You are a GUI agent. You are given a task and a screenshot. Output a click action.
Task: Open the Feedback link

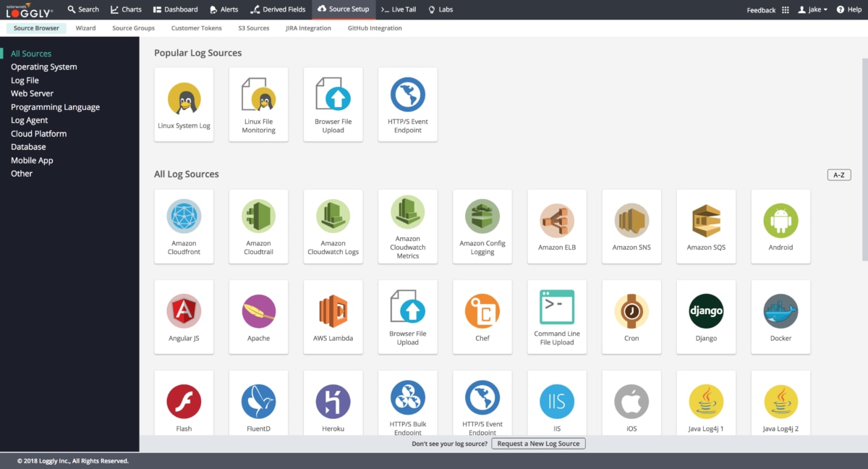(760, 9)
